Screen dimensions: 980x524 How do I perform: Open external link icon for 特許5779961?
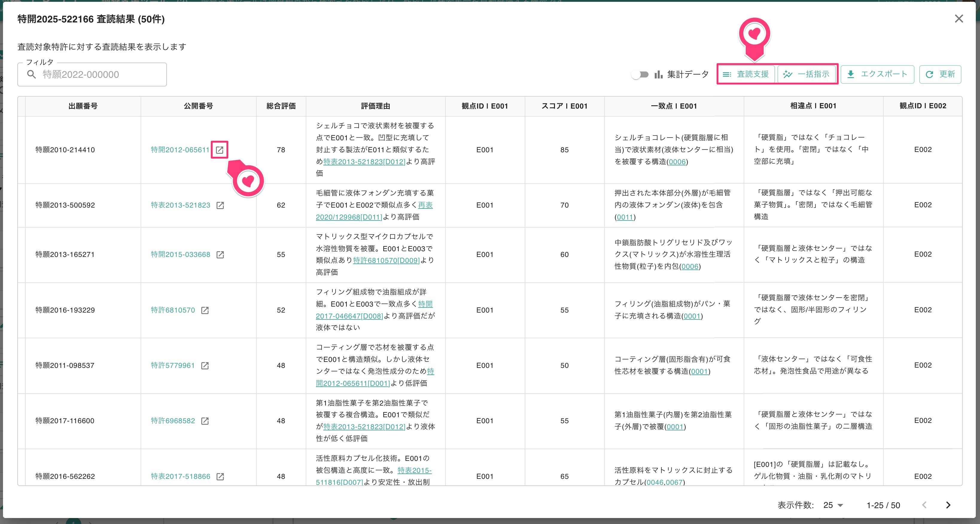point(205,365)
